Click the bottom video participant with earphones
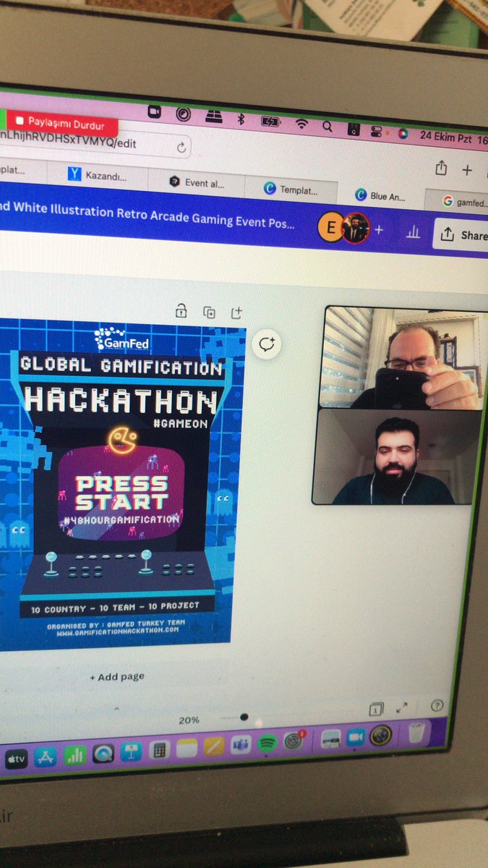Viewport: 488px width, 868px height. pyautogui.click(x=396, y=456)
